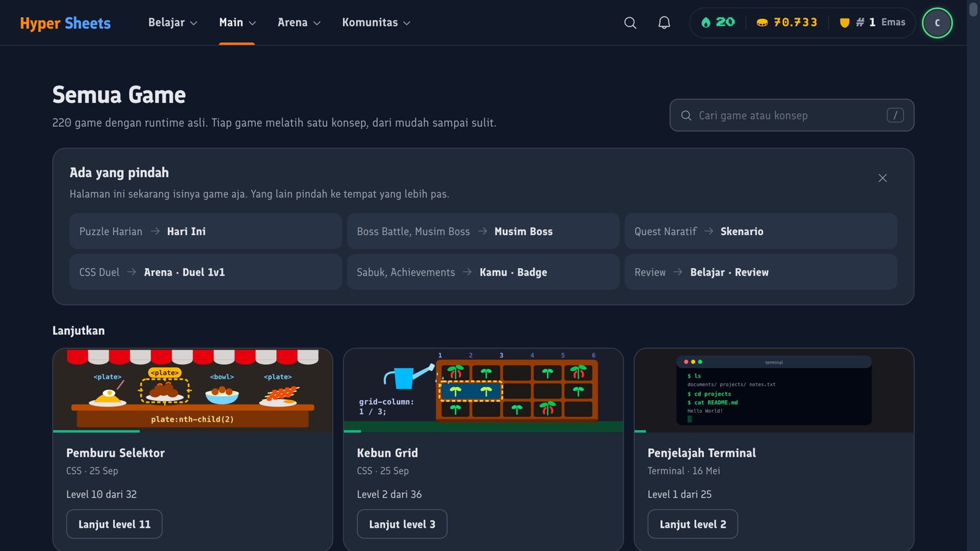Open notifications bell
Image resolution: width=980 pixels, height=551 pixels.
point(664,23)
